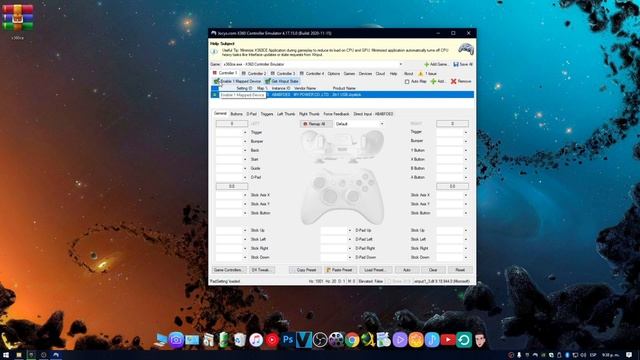Screen dimensions: 640x360
Task: Click the Paste Preset button
Action: (x=340, y=270)
